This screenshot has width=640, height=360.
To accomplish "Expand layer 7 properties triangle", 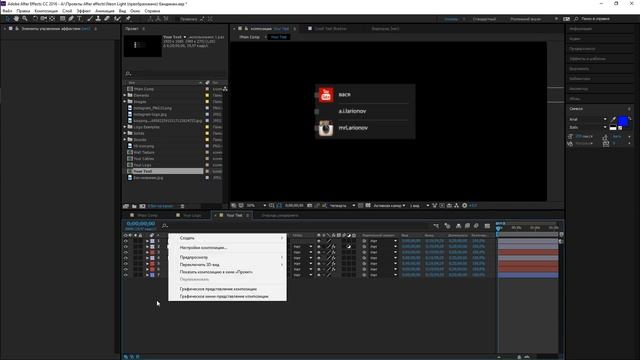I will (x=147, y=275).
